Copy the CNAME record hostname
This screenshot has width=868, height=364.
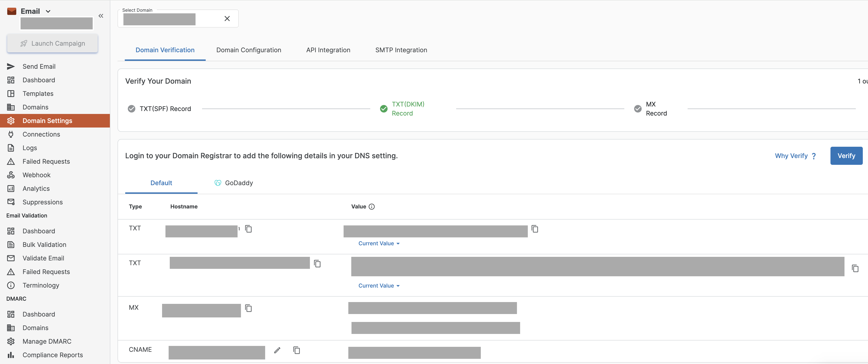(x=297, y=350)
